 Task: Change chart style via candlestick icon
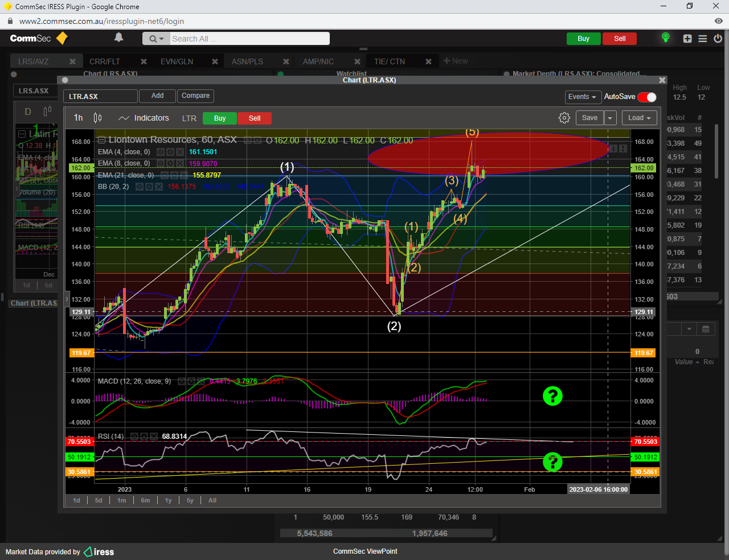(98, 118)
